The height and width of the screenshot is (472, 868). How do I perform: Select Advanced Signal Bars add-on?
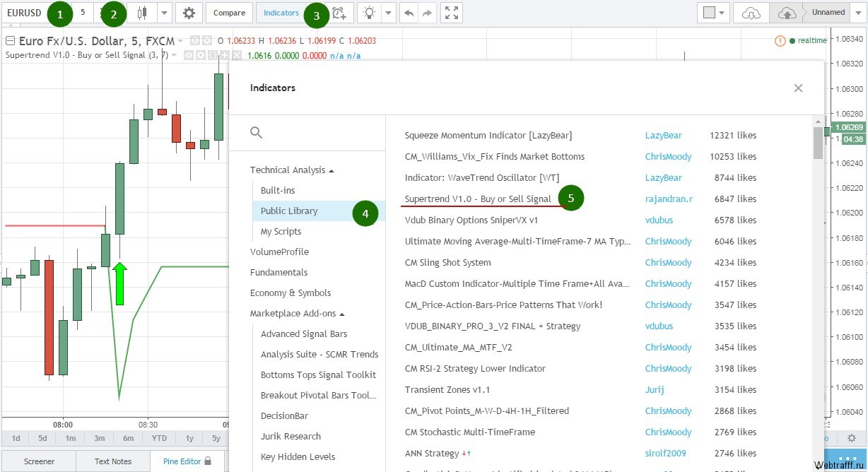tap(304, 334)
